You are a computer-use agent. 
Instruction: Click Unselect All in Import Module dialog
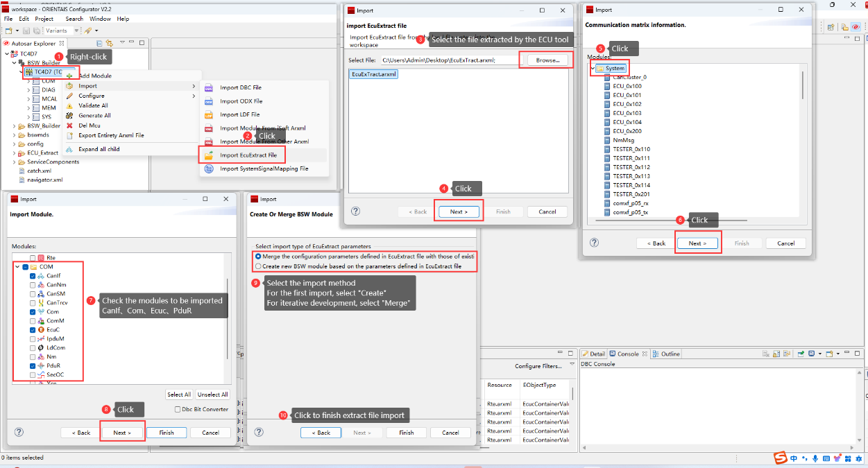pyautogui.click(x=212, y=395)
